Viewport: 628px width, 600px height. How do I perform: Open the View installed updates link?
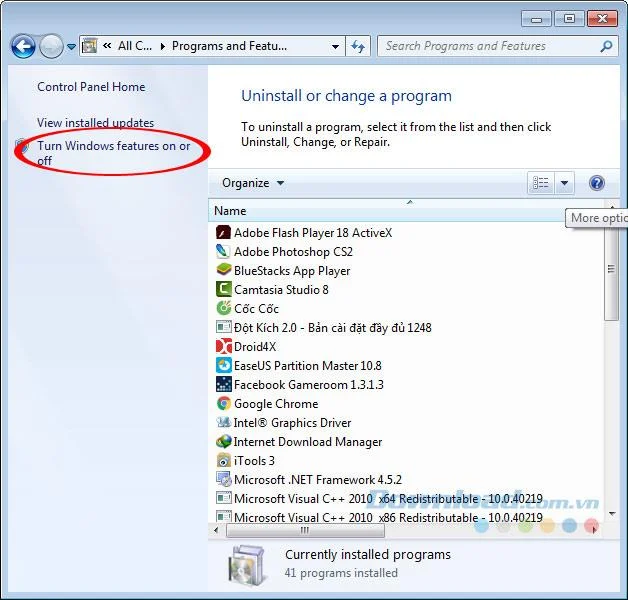coord(95,123)
